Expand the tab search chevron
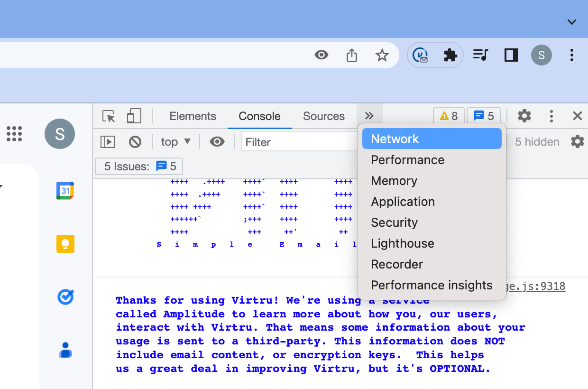 point(572,22)
